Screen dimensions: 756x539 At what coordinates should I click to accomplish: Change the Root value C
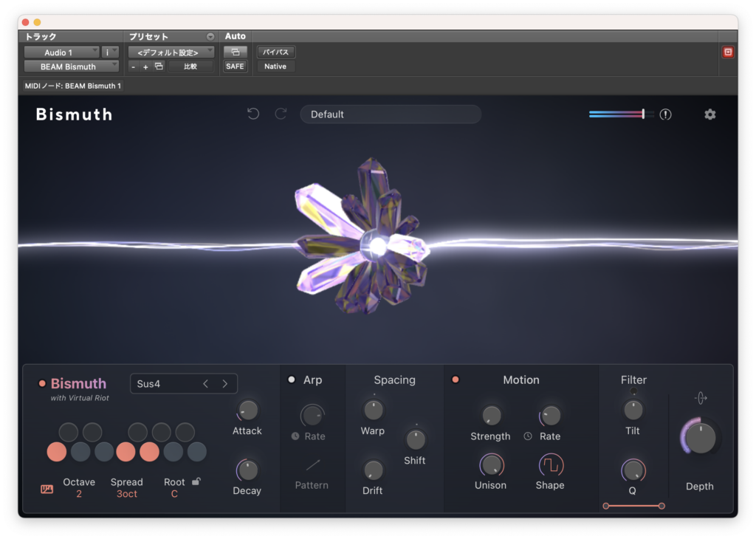click(x=174, y=494)
